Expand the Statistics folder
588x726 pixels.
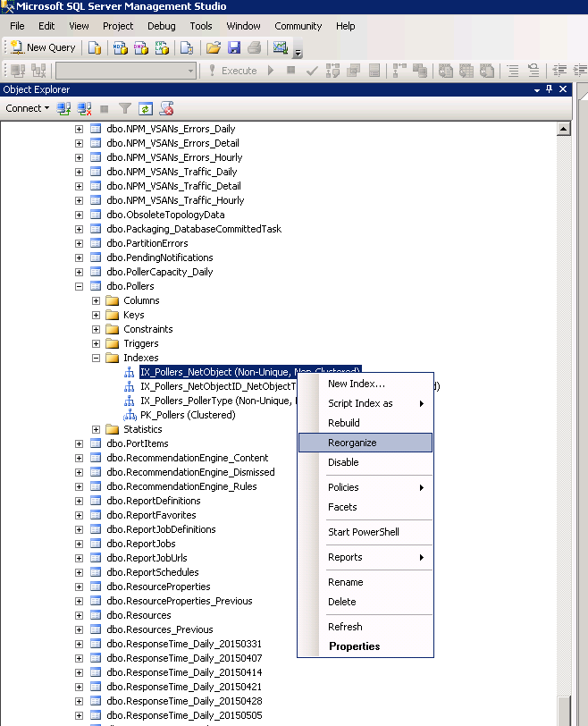point(96,429)
